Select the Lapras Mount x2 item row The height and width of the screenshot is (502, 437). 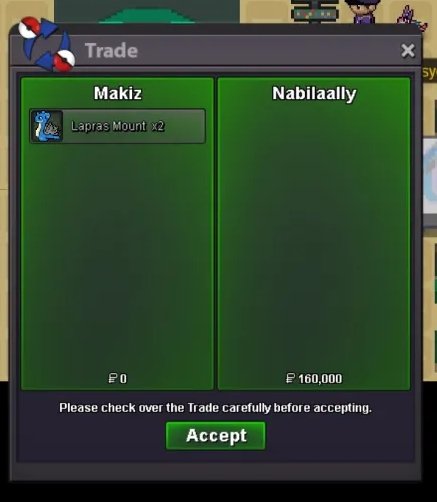(117, 126)
